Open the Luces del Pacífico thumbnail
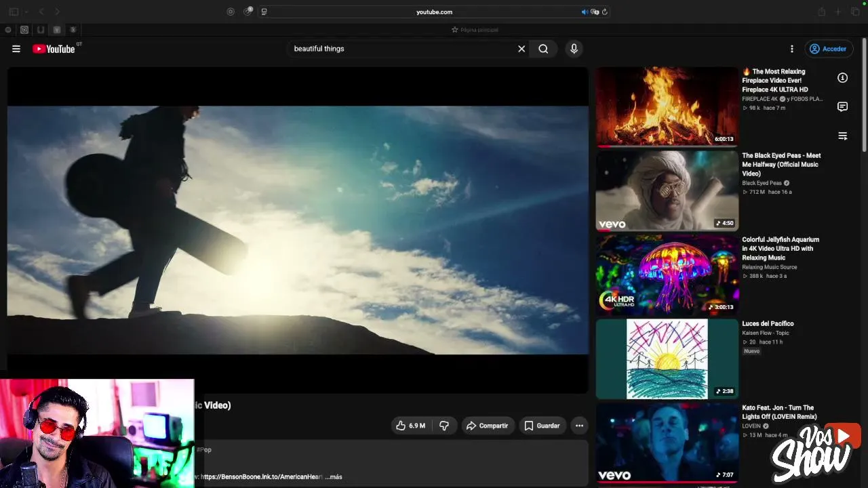The height and width of the screenshot is (488, 868). pyautogui.click(x=667, y=359)
